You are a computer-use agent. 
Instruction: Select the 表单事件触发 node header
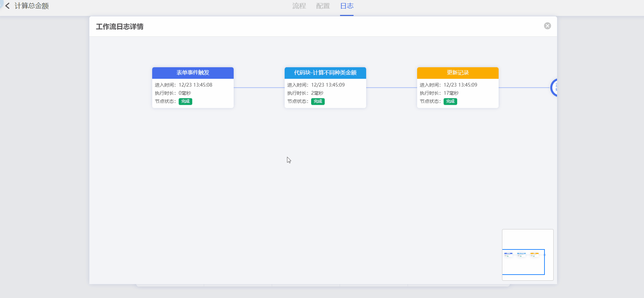(x=193, y=73)
